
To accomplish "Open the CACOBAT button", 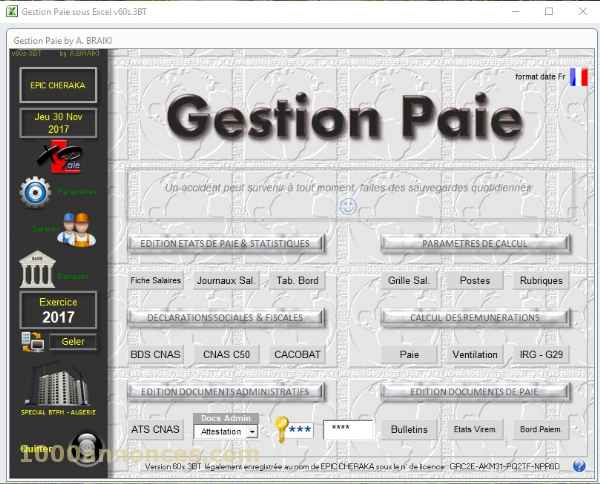I will coord(297,355).
